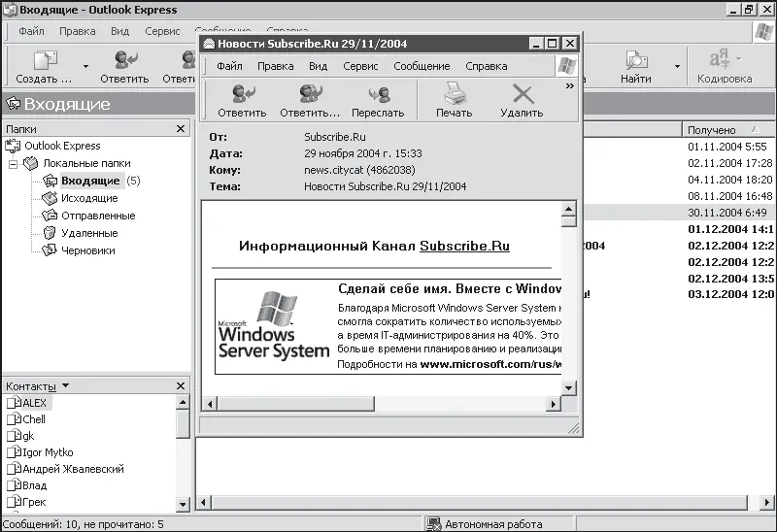
Task: Open Справка menu in message window
Action: pos(487,66)
